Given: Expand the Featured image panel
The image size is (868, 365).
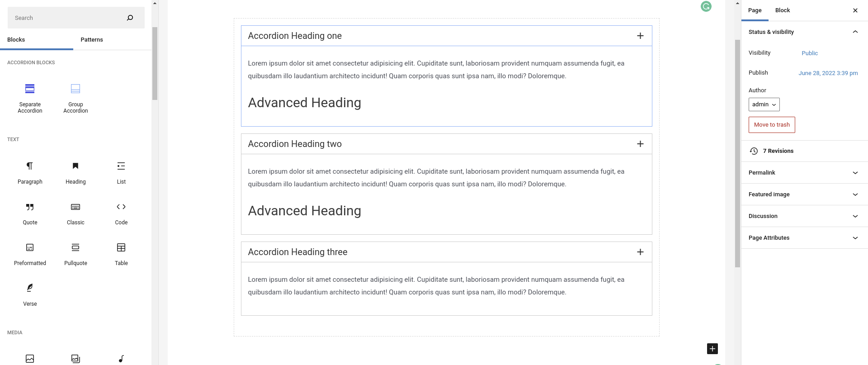Looking at the screenshot, I should click(x=804, y=194).
